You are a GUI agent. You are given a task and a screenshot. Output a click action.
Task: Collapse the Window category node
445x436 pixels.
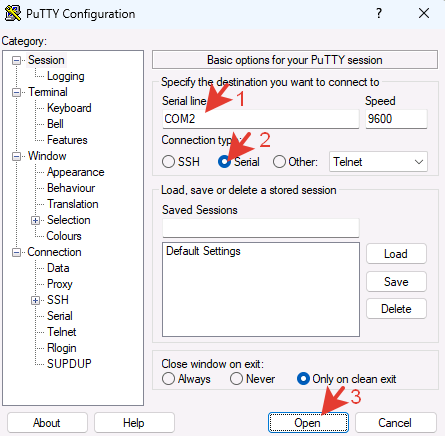coord(16,156)
